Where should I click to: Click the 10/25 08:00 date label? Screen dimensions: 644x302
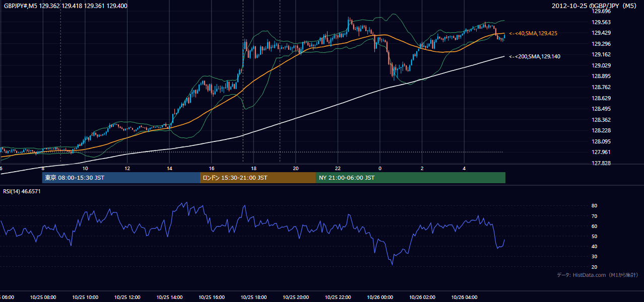coord(43,297)
